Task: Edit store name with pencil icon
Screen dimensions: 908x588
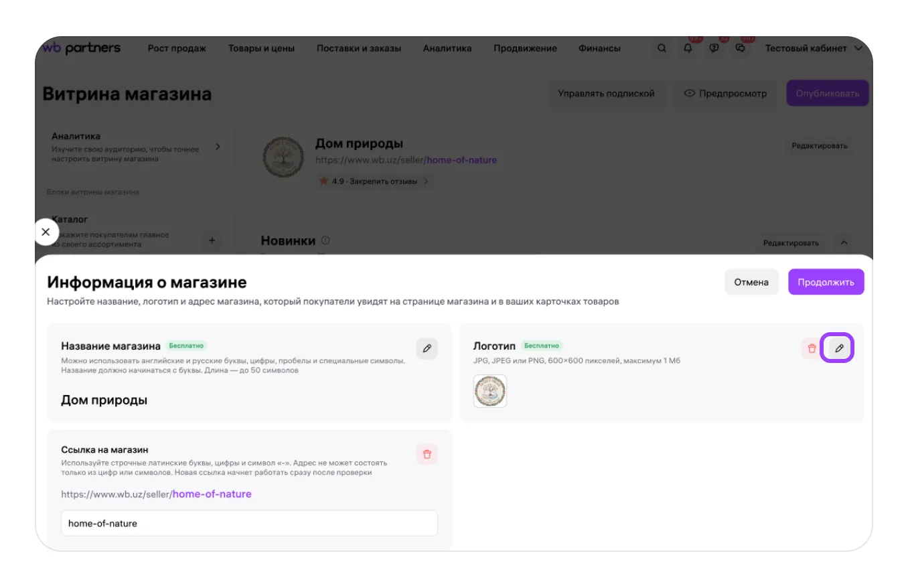Action: 427,349
